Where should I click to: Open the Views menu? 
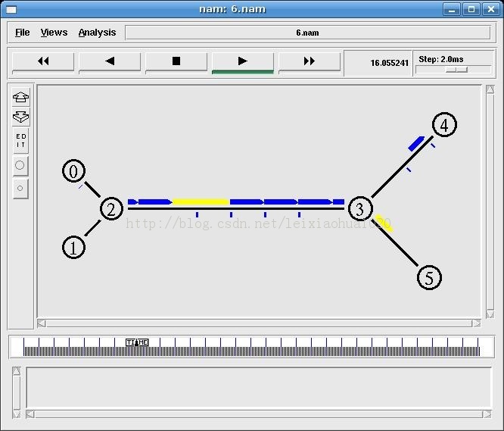pyautogui.click(x=54, y=33)
